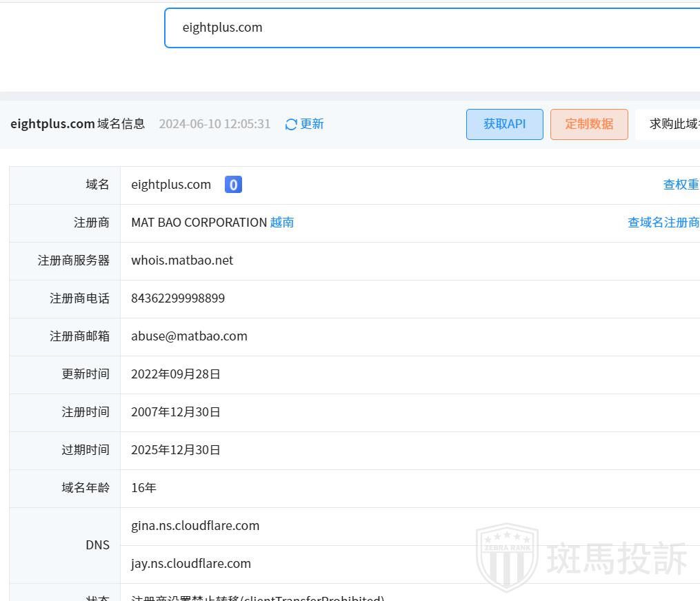
Task: Select the gina.ns.cloudflare.com DNS entry
Action: [x=195, y=526]
